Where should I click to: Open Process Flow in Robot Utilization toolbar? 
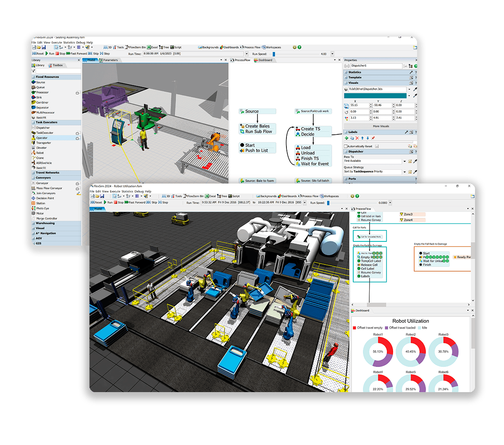point(308,196)
